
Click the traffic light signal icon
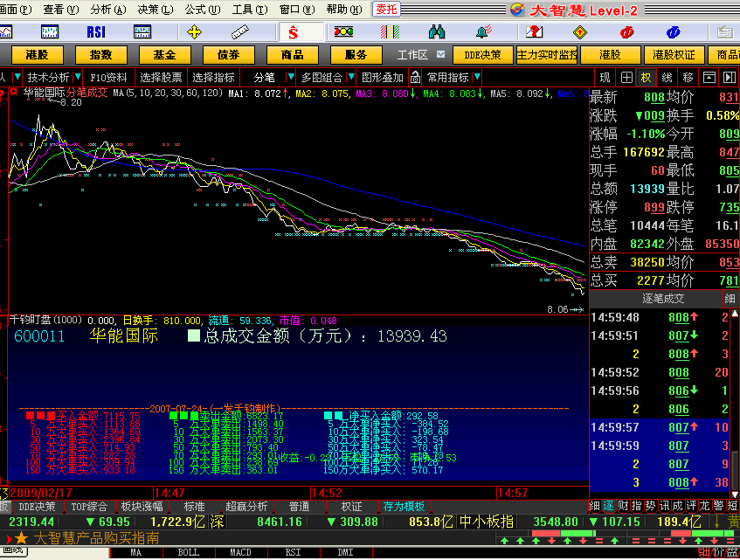pos(343,31)
